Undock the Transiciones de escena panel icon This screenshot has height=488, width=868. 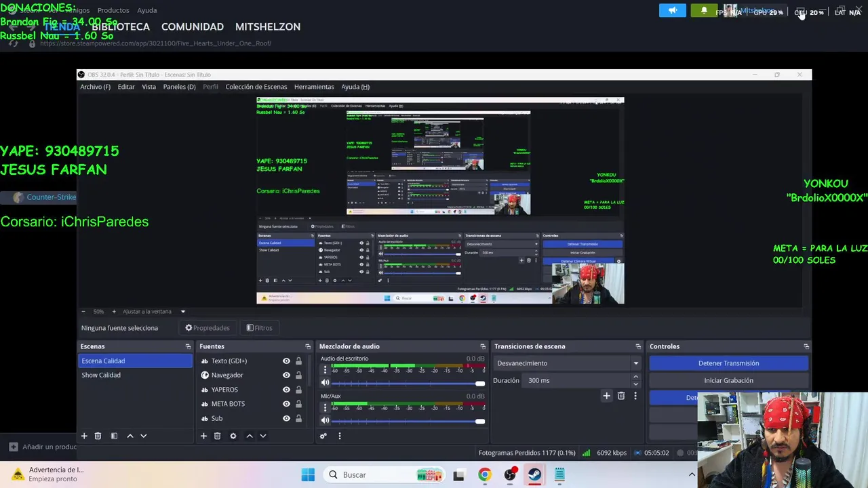pyautogui.click(x=638, y=346)
